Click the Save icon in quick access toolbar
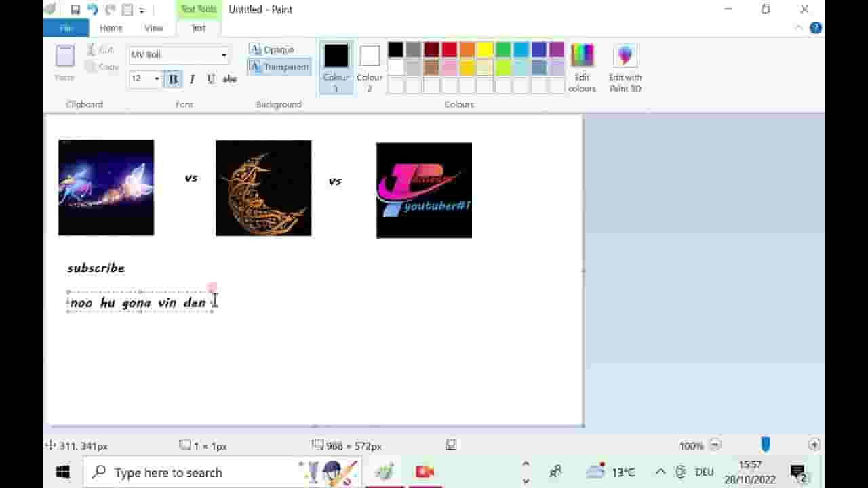The image size is (868, 488). coord(75,9)
